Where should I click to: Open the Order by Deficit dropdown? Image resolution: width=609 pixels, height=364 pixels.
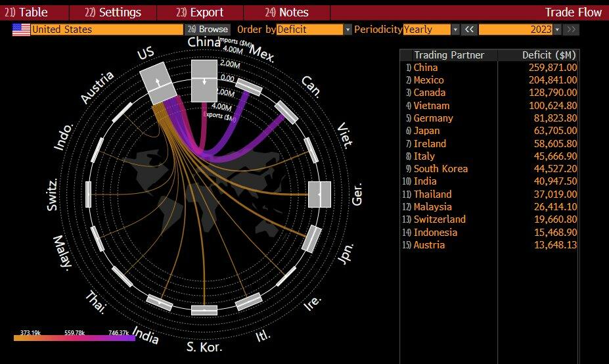348,30
